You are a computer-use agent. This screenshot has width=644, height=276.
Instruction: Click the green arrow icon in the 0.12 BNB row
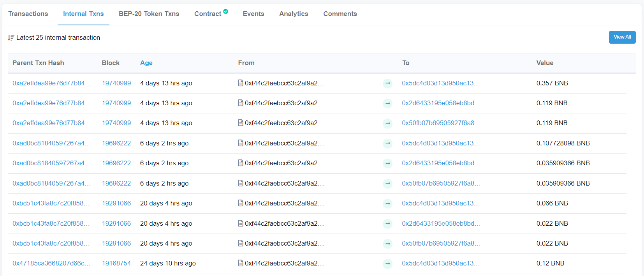click(x=387, y=264)
